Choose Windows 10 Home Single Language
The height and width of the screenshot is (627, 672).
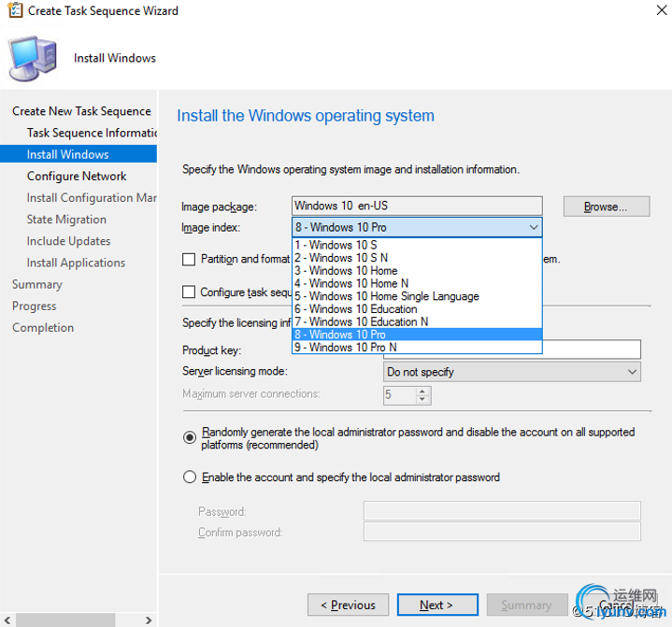tap(417, 296)
